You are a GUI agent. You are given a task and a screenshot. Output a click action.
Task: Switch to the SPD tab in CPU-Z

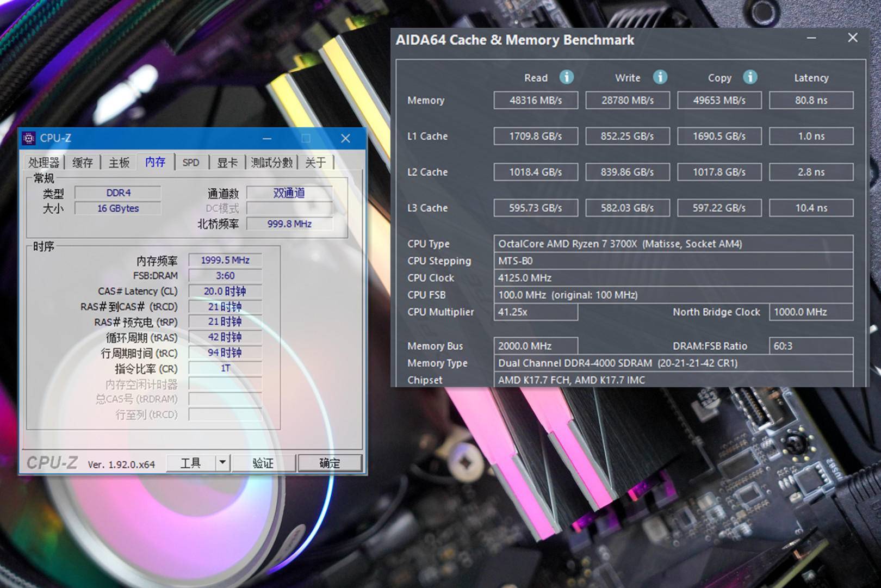191,162
